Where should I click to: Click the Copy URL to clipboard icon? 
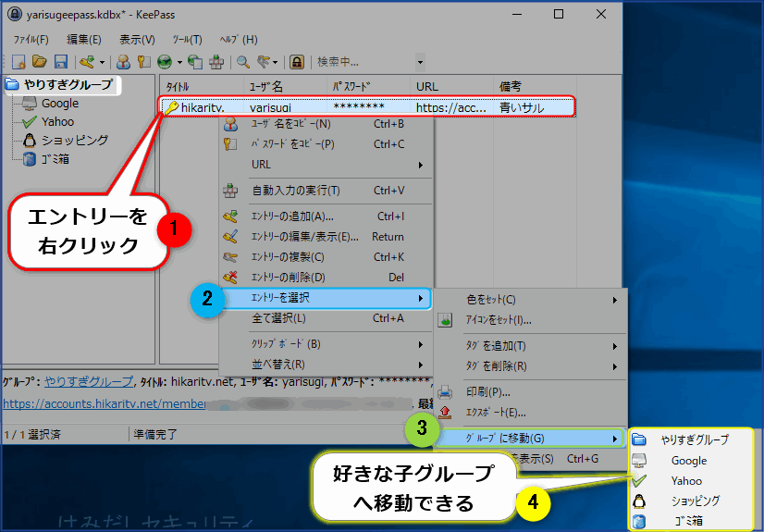click(x=195, y=62)
